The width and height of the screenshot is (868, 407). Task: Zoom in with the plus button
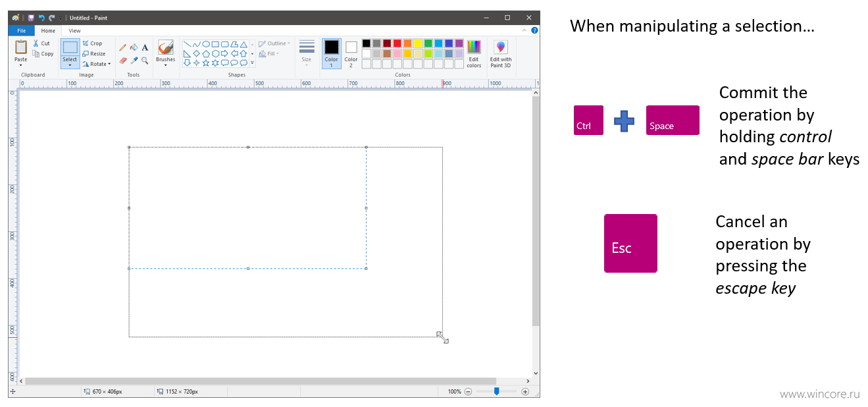525,391
